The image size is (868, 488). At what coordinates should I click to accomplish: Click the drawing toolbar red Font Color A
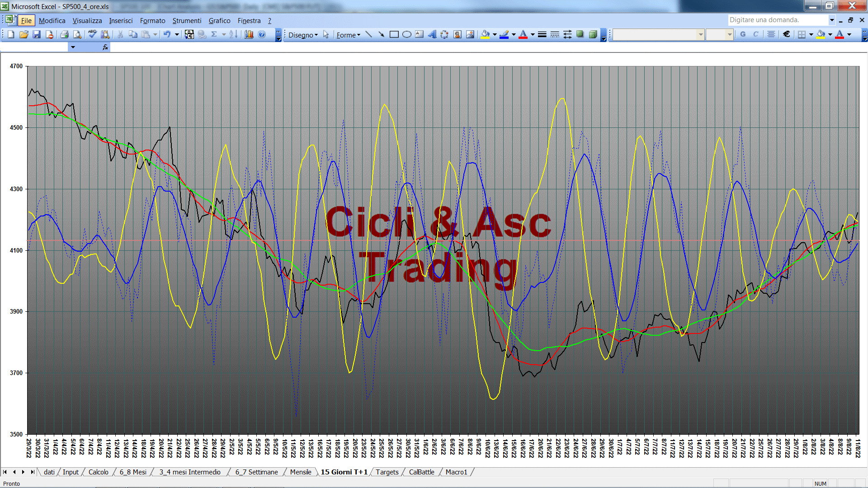click(x=523, y=34)
